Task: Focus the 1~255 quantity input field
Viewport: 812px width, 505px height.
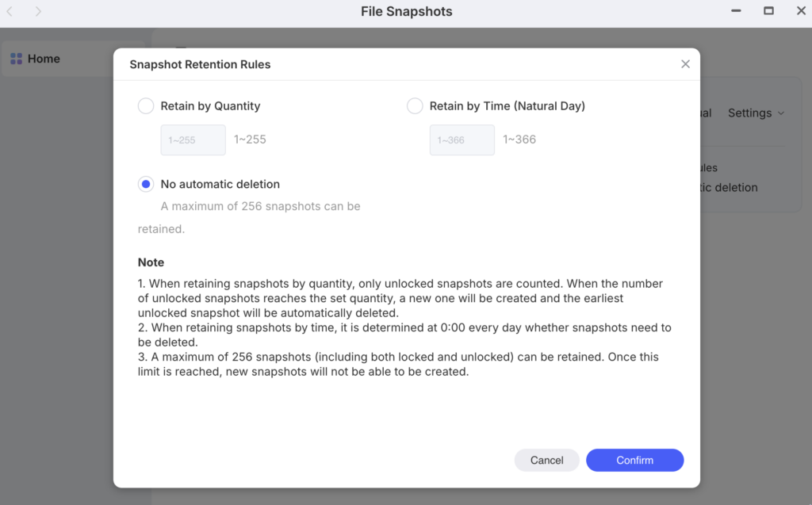Action: pos(193,140)
